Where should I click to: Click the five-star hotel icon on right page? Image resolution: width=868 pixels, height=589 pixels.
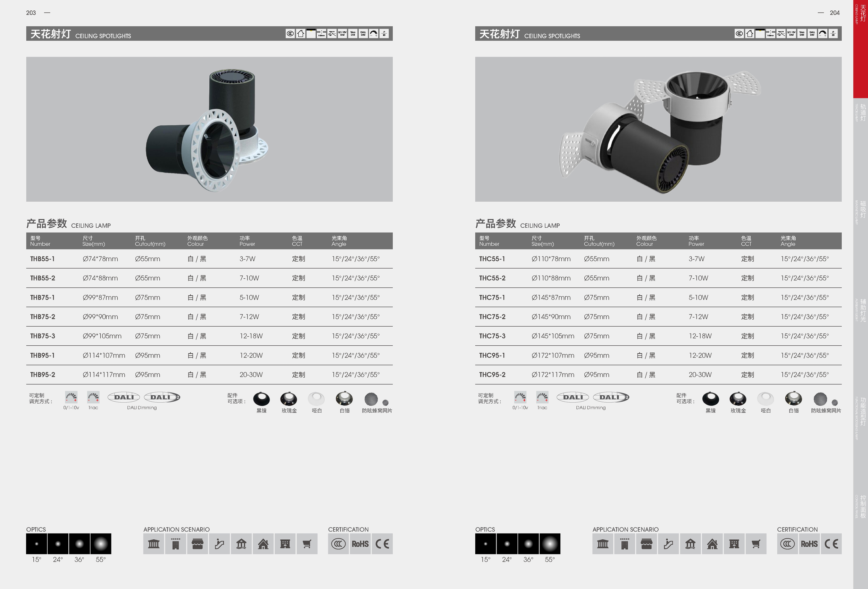[x=625, y=544]
